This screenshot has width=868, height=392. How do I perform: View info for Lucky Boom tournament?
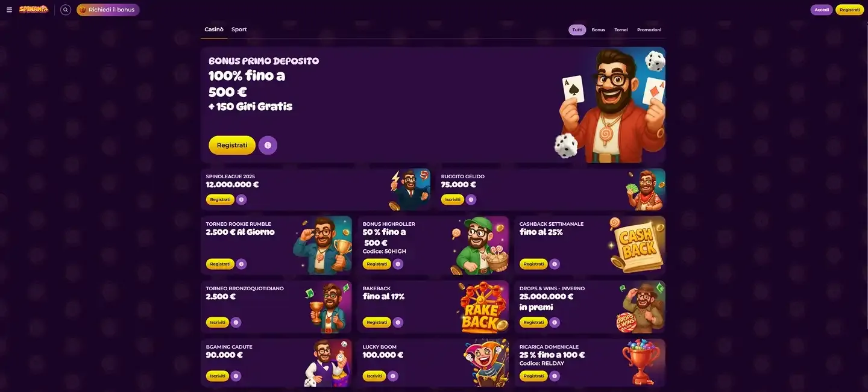tap(393, 376)
